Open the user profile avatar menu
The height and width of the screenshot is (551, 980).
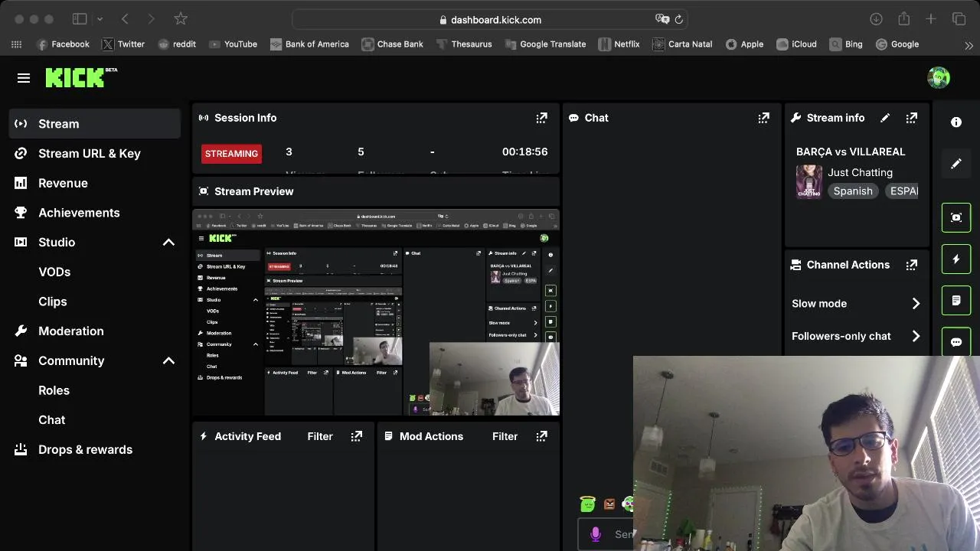pos(939,77)
